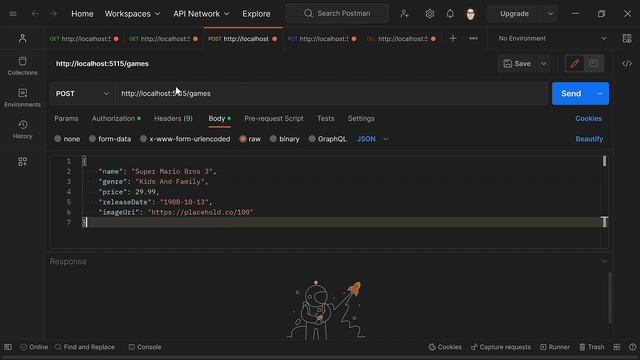This screenshot has width=640, height=360.
Task: Switch to the Tests tab
Action: 326,118
